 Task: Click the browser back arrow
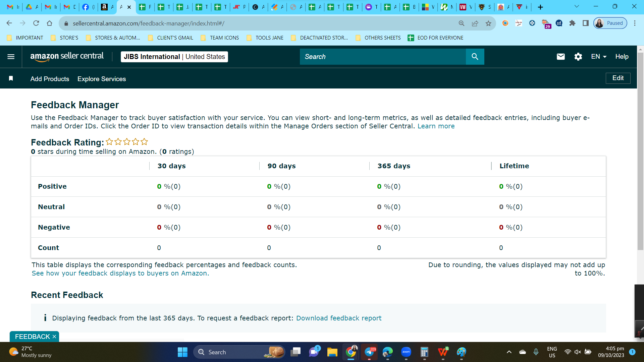click(9, 23)
